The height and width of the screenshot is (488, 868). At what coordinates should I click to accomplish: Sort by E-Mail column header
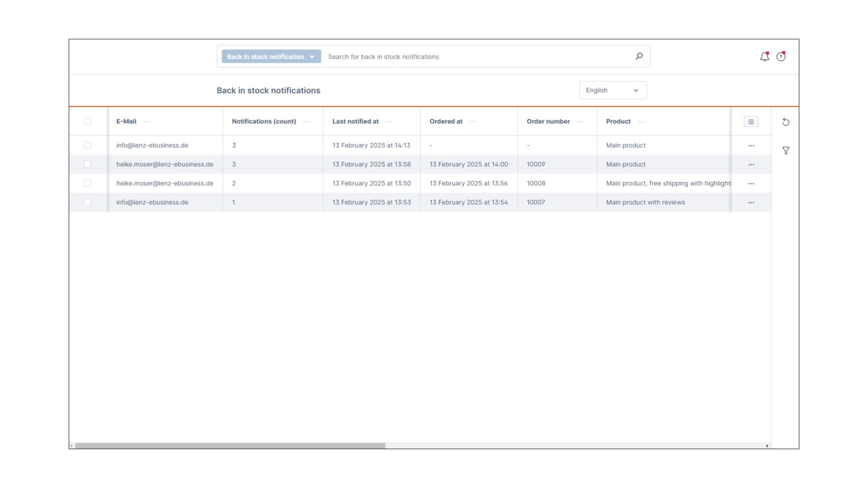click(126, 121)
